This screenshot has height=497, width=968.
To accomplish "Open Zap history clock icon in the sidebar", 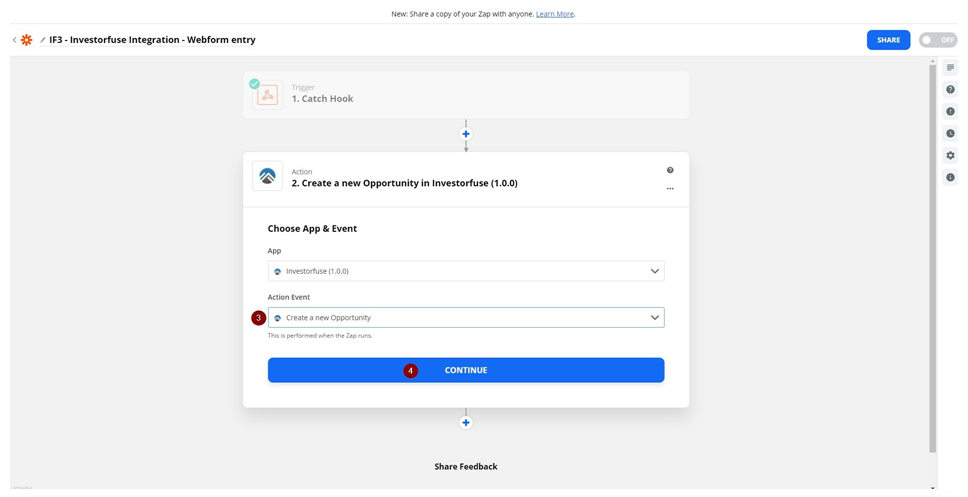I will (950, 133).
